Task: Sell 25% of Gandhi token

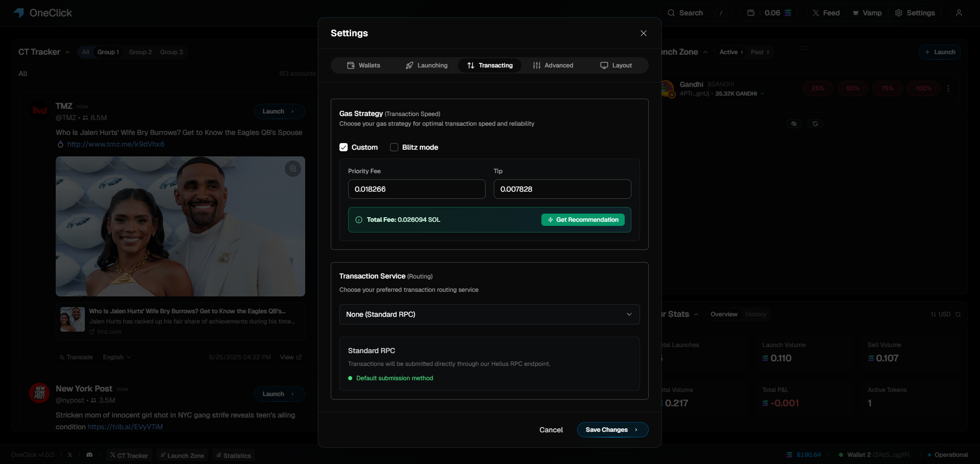Action: coord(818,88)
